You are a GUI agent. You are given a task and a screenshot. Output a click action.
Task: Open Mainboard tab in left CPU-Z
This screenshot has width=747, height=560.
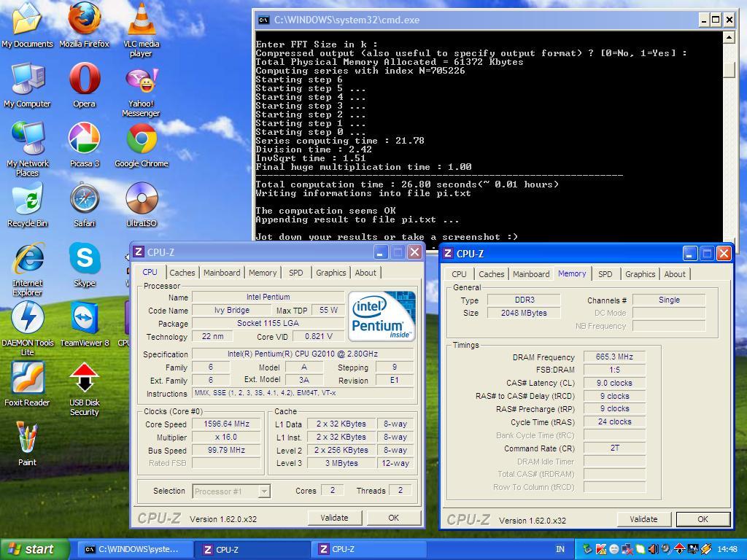pyautogui.click(x=222, y=273)
